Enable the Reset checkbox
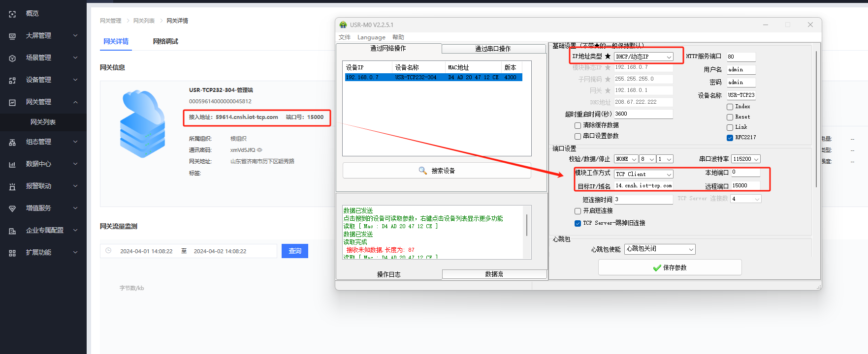 [730, 117]
